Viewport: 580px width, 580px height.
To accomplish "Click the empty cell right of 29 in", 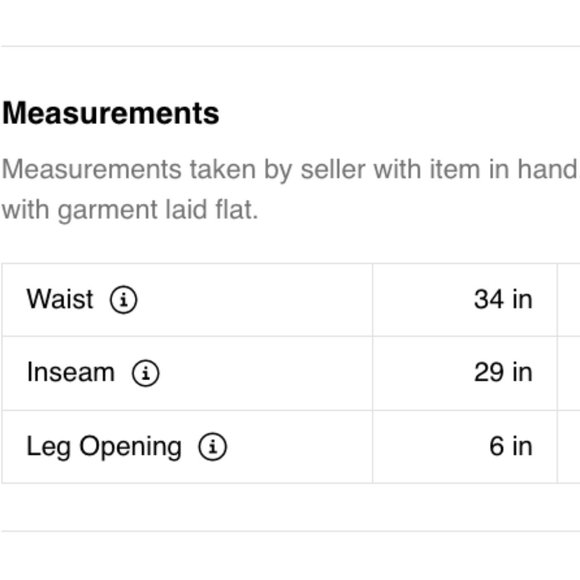I will (x=569, y=373).
